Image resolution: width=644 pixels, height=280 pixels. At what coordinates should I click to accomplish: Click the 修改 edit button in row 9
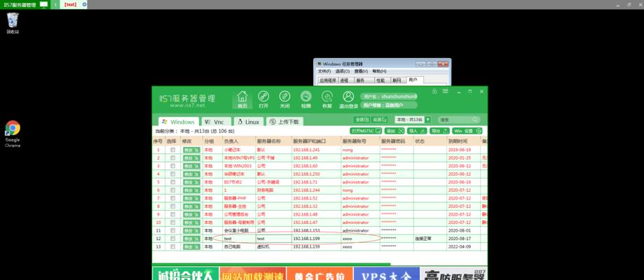coord(191,214)
